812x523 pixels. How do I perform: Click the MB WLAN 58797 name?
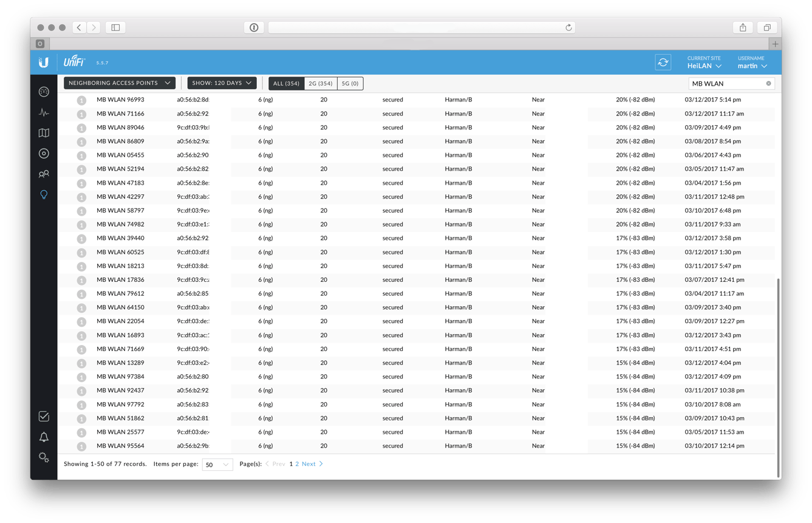120,210
